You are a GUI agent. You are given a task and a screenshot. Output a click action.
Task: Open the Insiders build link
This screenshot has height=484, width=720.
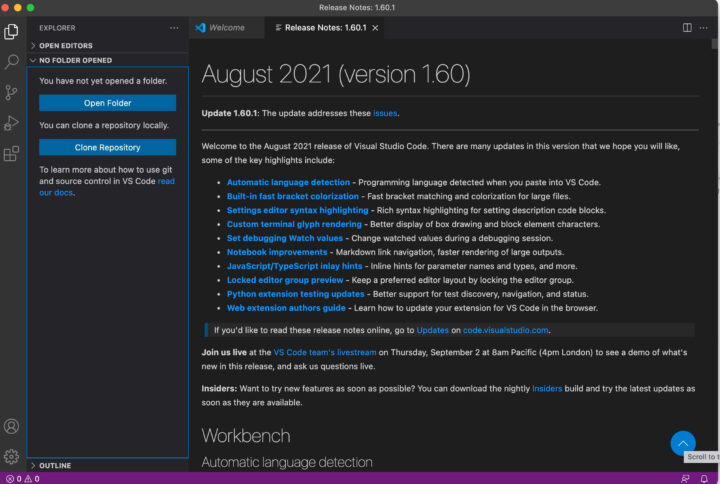(x=547, y=388)
